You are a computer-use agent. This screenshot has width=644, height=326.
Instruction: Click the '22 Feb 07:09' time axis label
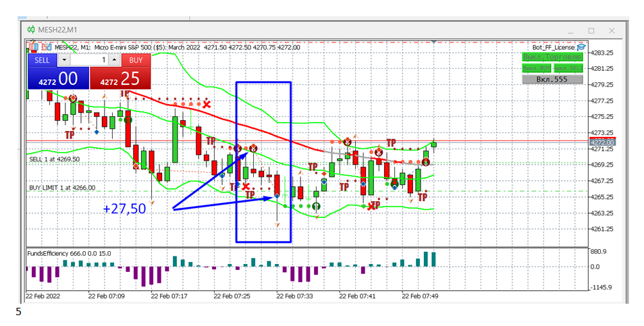(107, 296)
